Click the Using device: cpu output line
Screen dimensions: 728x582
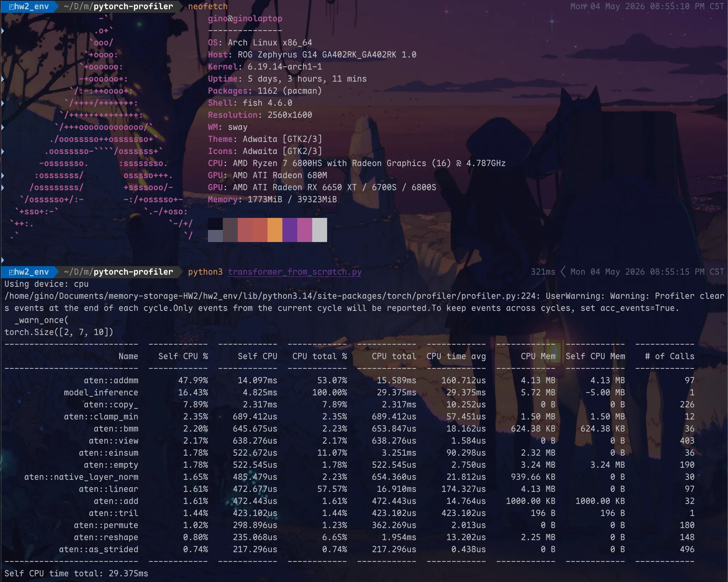tap(46, 284)
